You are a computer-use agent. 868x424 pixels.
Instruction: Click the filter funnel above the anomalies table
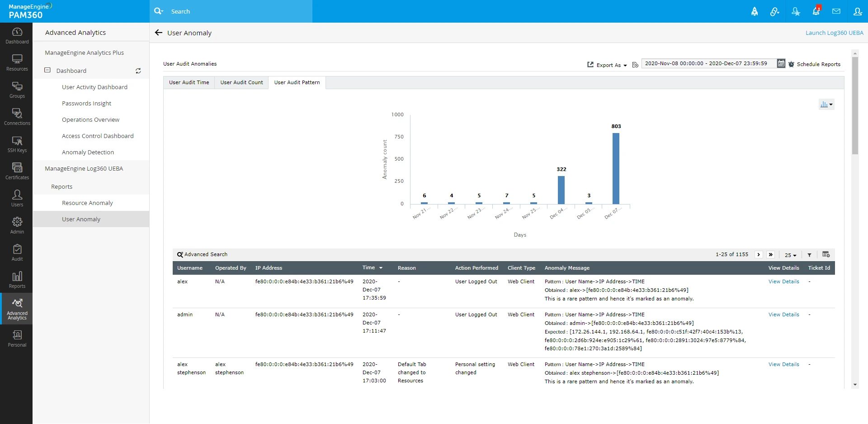809,255
